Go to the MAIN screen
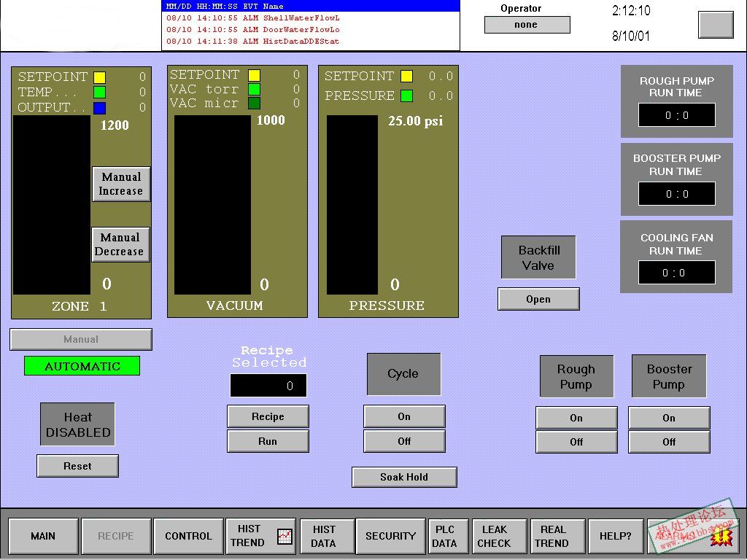This screenshot has height=560, width=747. pos(43,536)
